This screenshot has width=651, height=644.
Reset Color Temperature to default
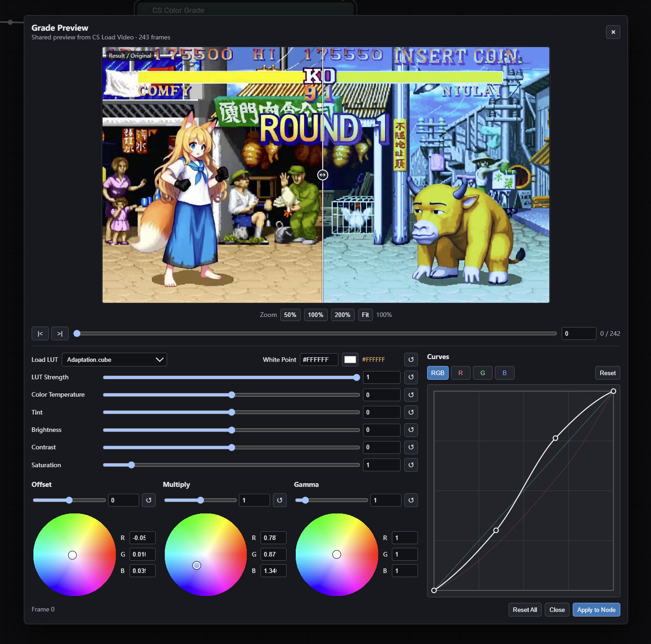tap(411, 395)
